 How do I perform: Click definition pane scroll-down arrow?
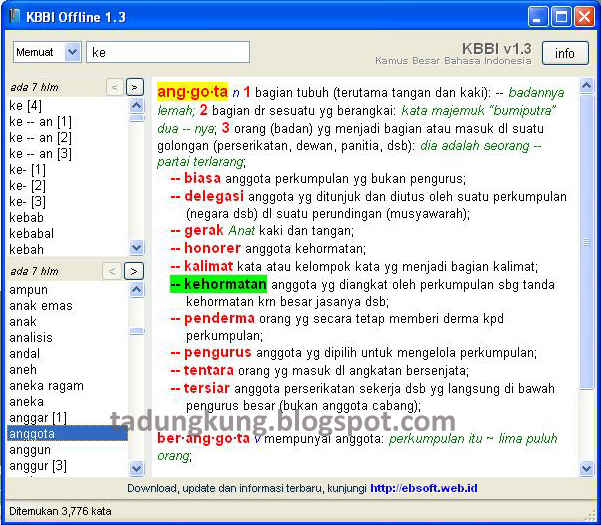click(x=586, y=468)
